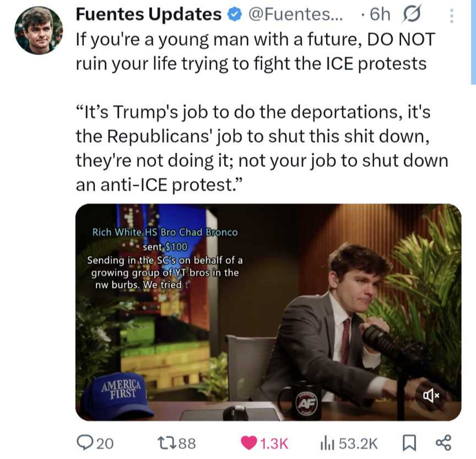476x459 pixels.
Task: Click the Grok slash-circle icon
Action: (x=411, y=15)
